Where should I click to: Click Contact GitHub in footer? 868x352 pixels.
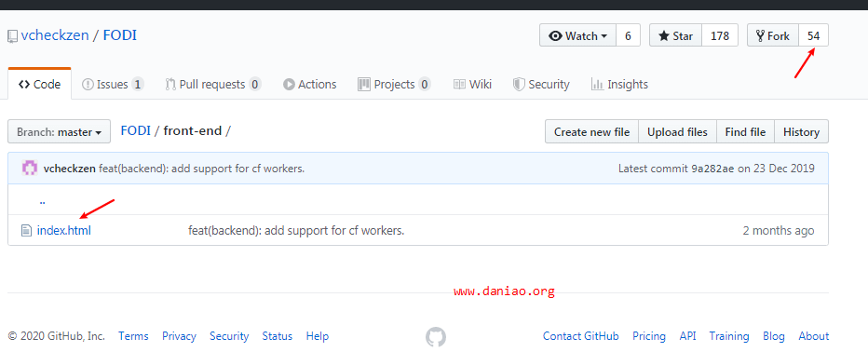click(x=581, y=336)
